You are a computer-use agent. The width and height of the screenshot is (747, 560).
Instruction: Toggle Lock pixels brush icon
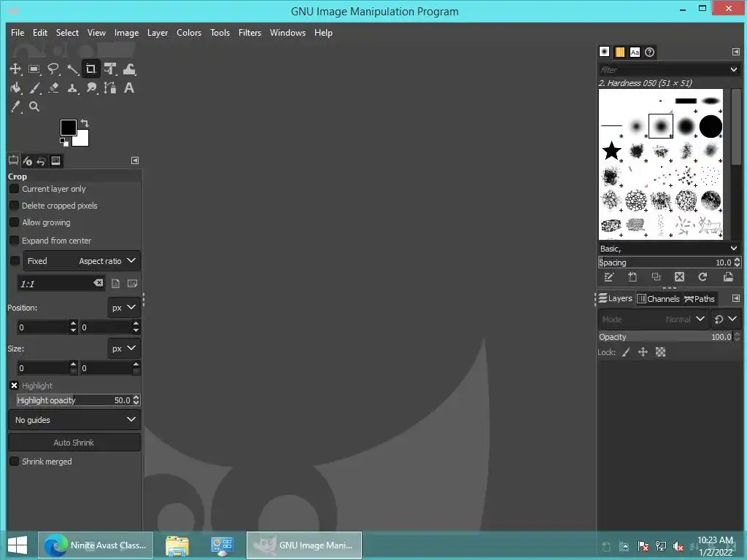[x=626, y=352]
